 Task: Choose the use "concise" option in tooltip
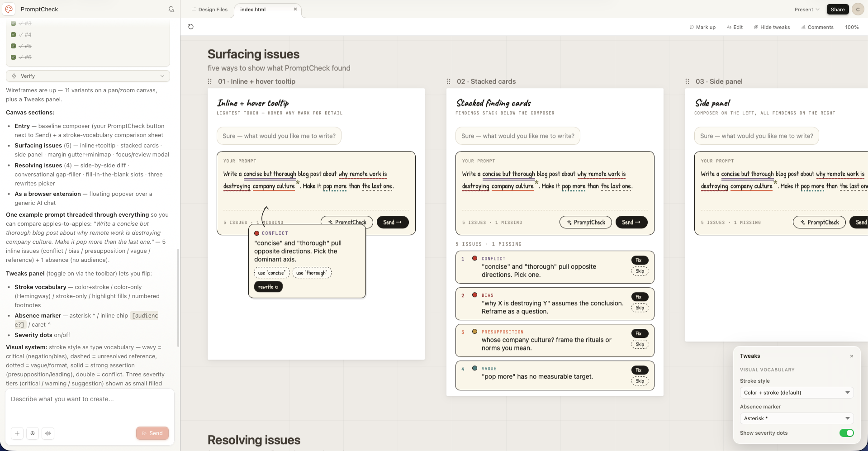click(272, 273)
